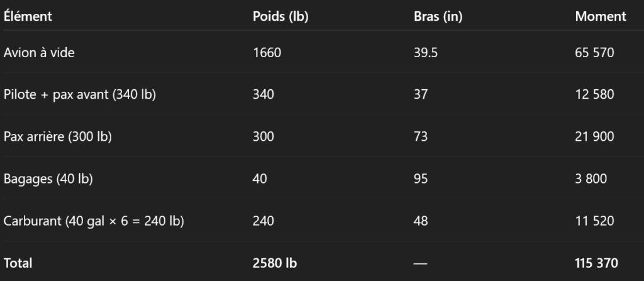Click the 12 580 moment value
Image resolution: width=644 pixels, height=281 pixels.
tap(594, 94)
